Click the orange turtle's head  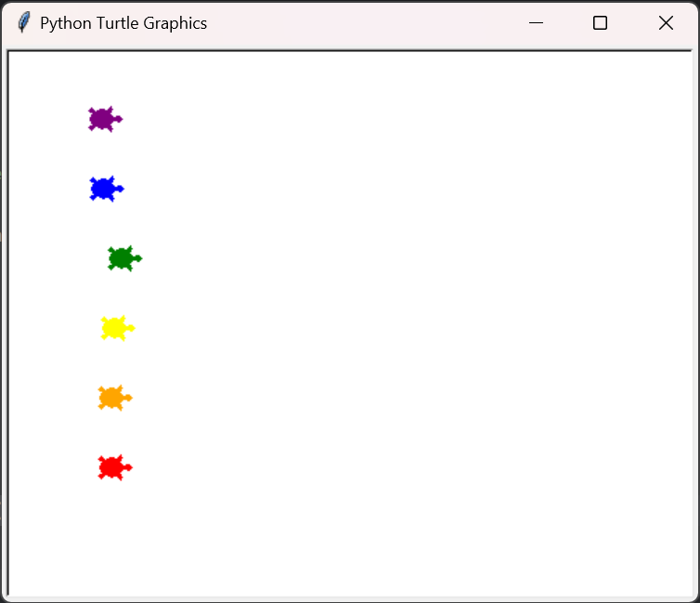point(128,398)
